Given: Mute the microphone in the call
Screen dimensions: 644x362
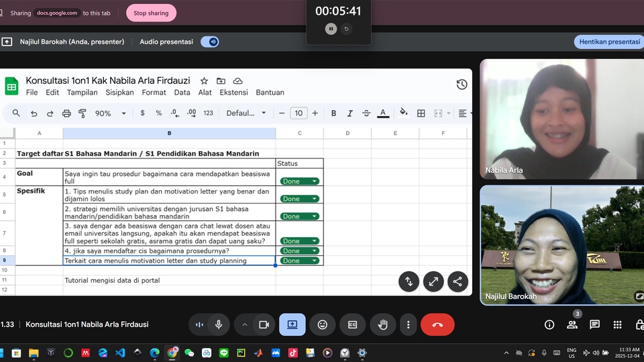Looking at the screenshot, I should tap(218, 324).
